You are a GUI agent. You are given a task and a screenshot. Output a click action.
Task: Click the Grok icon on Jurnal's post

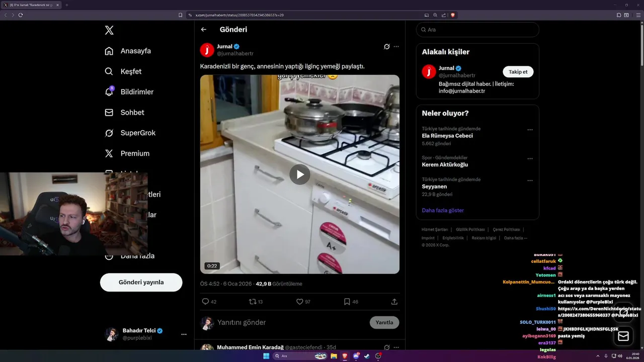387,47
